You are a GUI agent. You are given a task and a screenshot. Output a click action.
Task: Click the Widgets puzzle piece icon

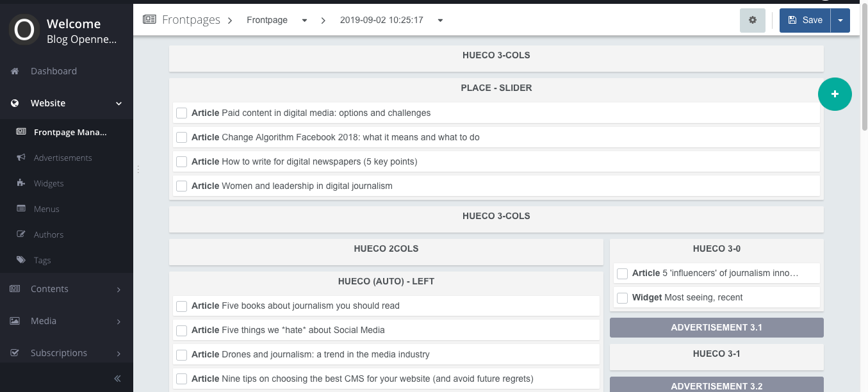(21, 183)
